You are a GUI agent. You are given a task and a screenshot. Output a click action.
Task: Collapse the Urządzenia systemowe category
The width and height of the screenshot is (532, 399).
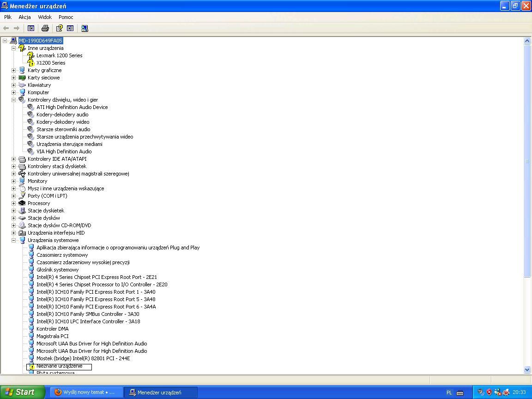point(13,240)
